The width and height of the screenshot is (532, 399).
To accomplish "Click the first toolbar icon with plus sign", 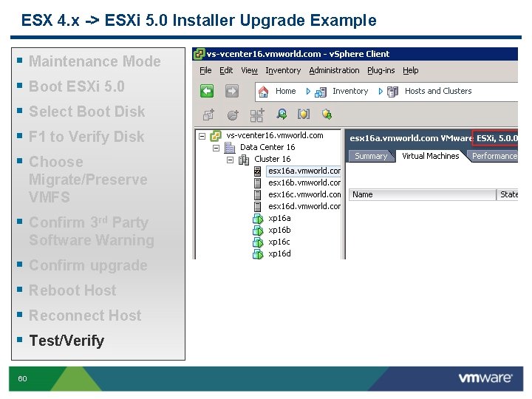I will 208,115.
